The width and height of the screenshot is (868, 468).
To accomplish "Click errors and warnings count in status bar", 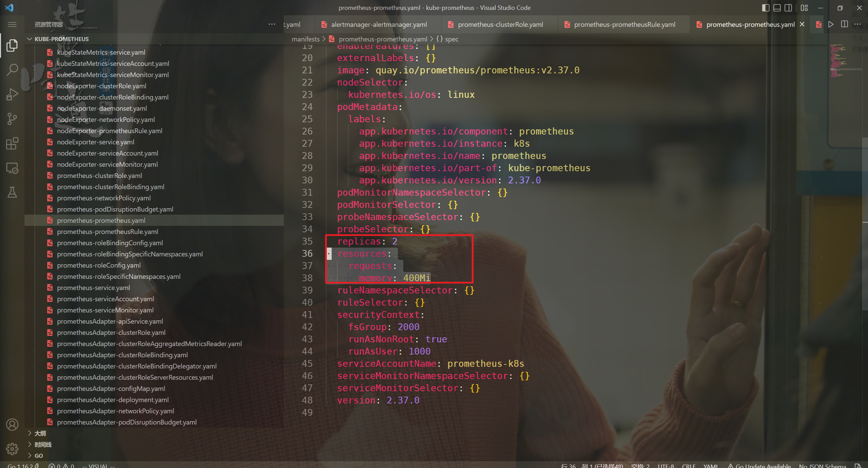I will pyautogui.click(x=61, y=466).
